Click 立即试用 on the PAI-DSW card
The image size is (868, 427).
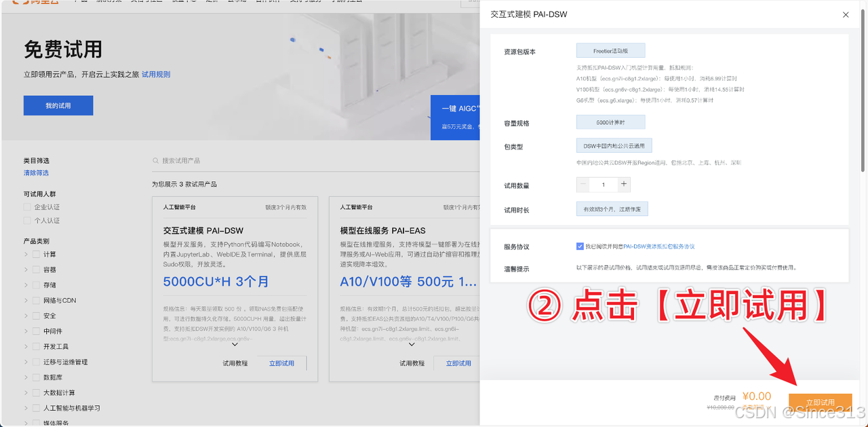(281, 363)
